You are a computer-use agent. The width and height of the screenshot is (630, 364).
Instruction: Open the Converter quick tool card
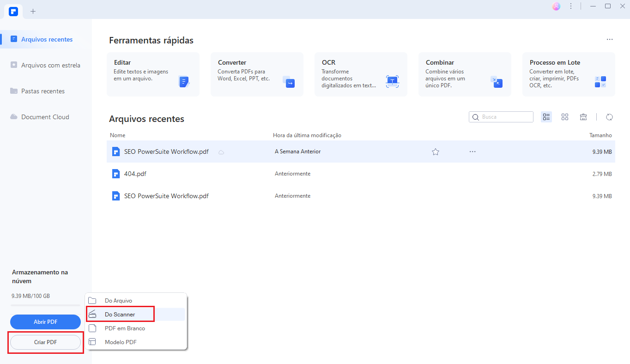click(257, 74)
